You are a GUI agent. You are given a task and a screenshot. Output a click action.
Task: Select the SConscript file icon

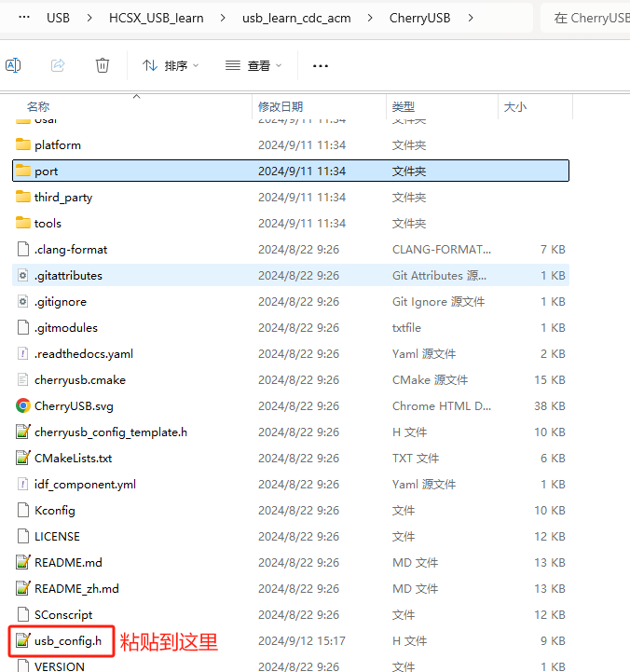point(23,614)
